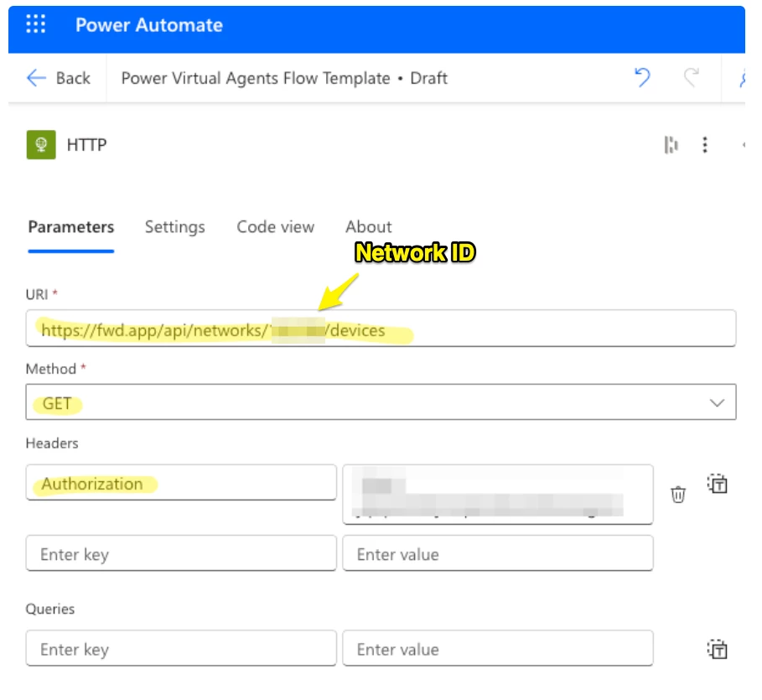Click the empty Headers Enter key field
The width and height of the screenshot is (762, 700).
click(181, 553)
